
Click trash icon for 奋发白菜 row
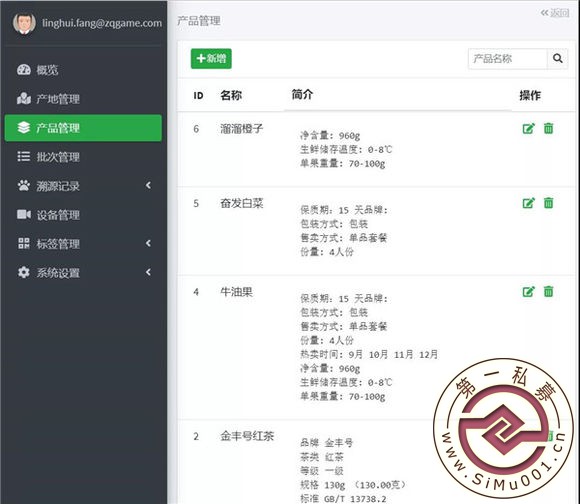[x=549, y=203]
